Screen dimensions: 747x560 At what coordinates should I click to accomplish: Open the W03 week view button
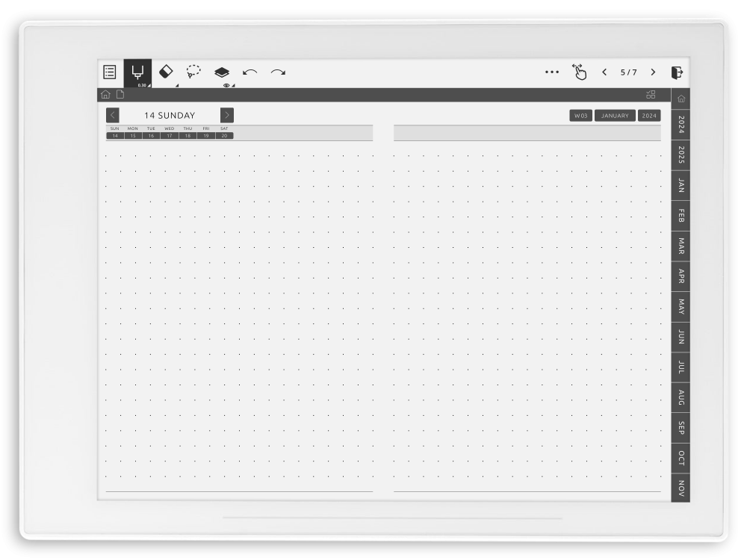pyautogui.click(x=580, y=116)
